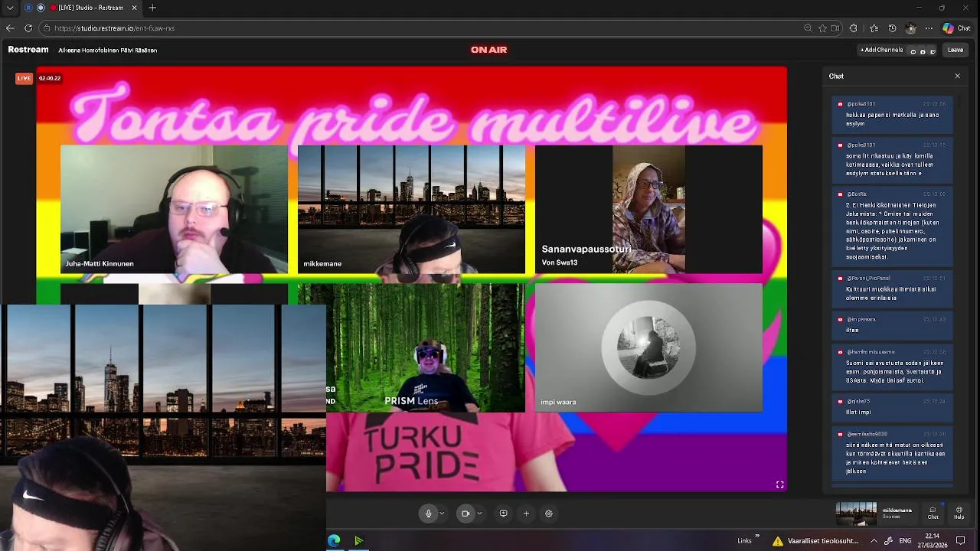Viewport: 980px width, 551px height.
Task: Select the mikkomane video tile
Action: (x=411, y=210)
